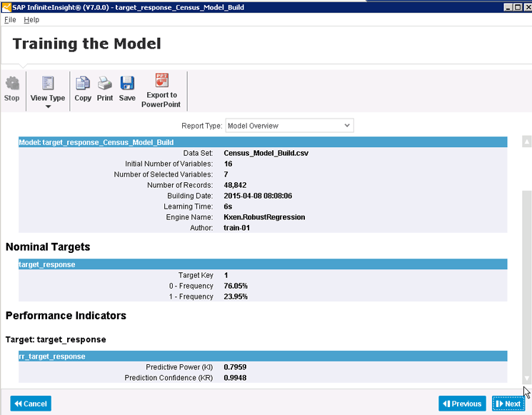
Task: Select the rr_target_response header
Action: coord(263,356)
